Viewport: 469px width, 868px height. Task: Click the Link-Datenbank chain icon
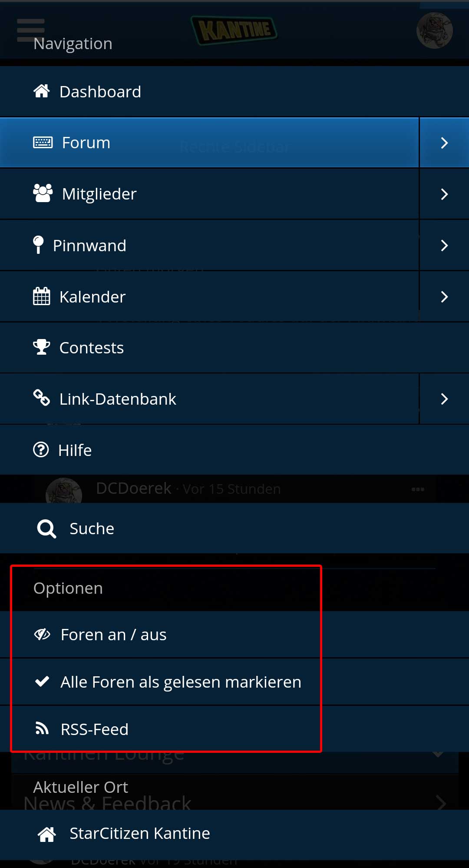point(42,398)
